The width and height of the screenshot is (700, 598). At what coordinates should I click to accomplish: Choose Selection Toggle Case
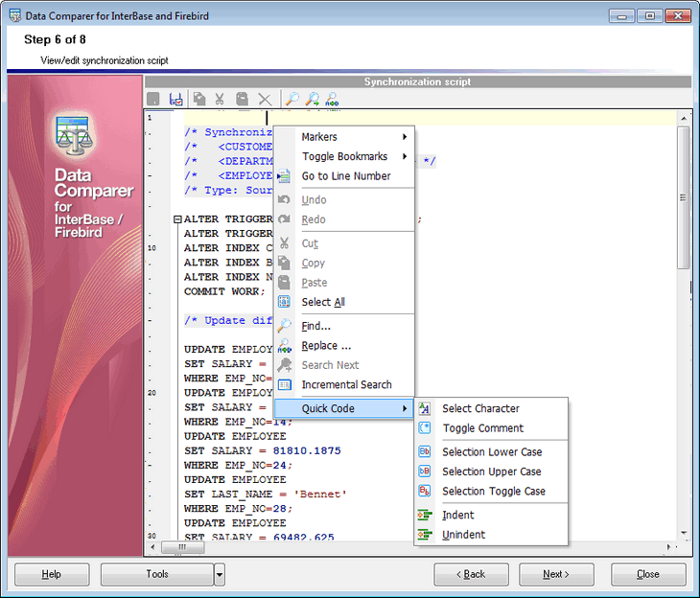pos(491,492)
